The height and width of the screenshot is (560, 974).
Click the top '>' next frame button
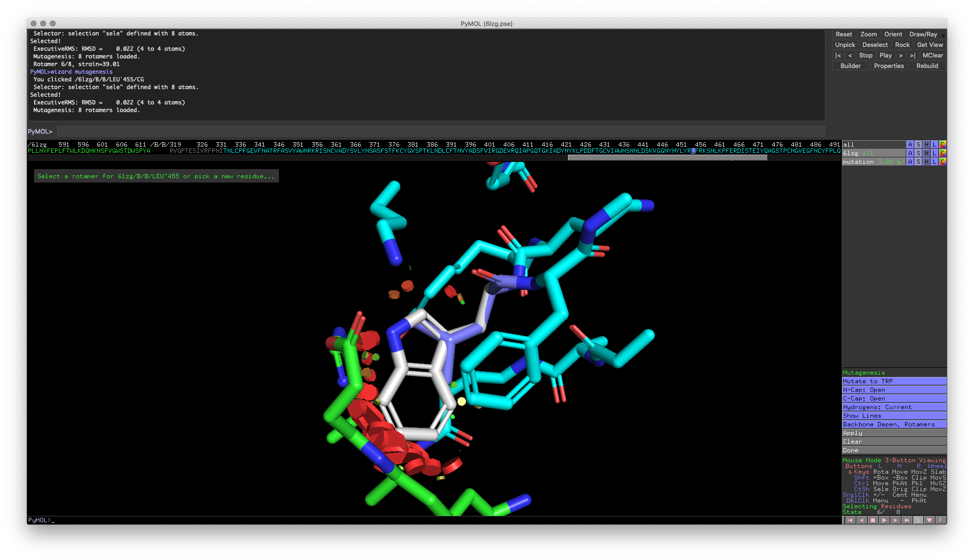pos(901,56)
